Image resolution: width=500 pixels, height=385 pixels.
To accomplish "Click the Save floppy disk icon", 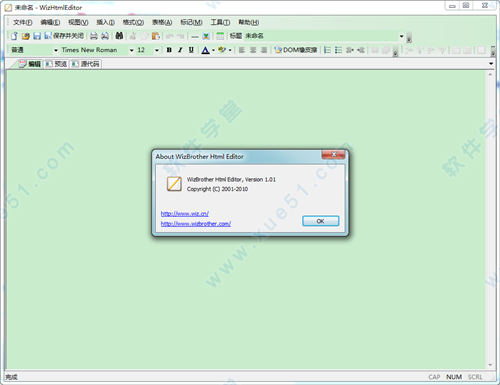I will tap(37, 36).
